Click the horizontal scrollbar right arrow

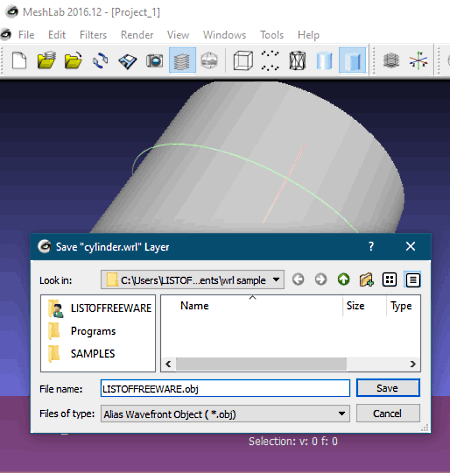[x=413, y=364]
